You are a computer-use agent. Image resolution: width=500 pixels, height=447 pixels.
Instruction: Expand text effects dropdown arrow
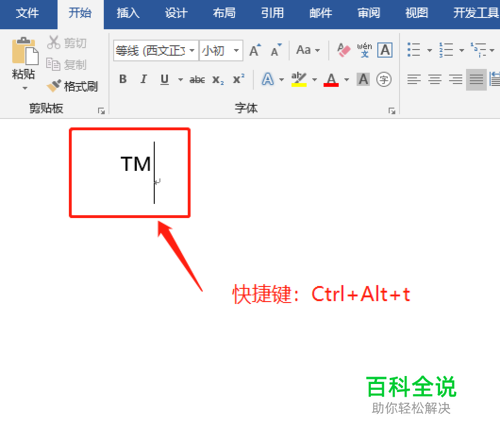coord(281,80)
